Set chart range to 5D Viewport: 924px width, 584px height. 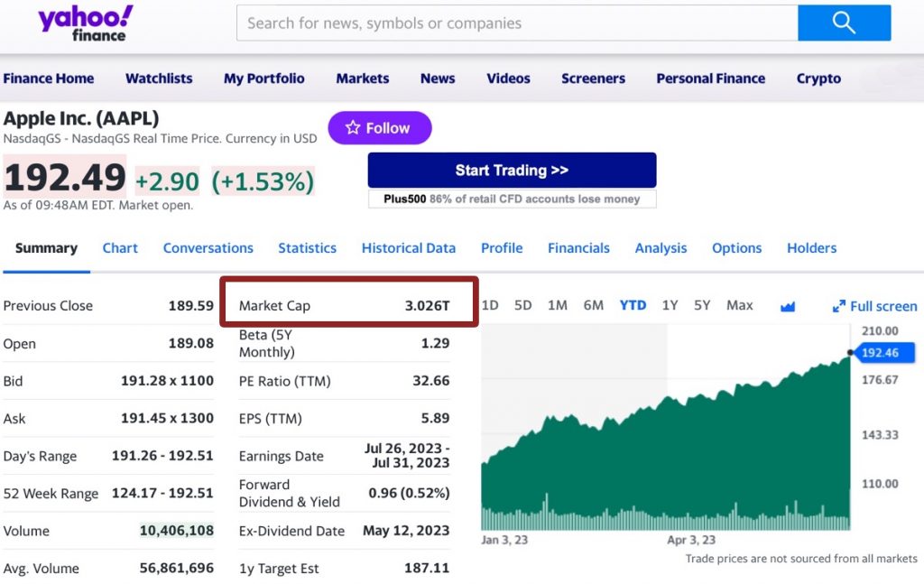coord(522,305)
